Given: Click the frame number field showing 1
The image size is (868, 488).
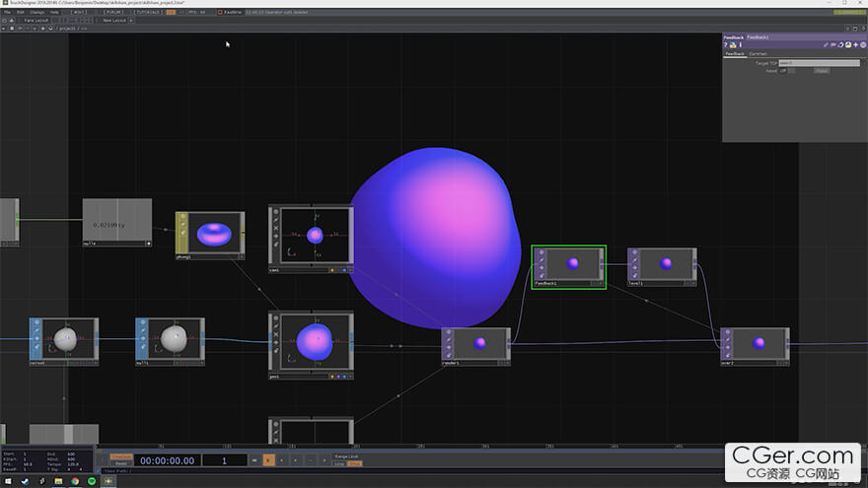Looking at the screenshot, I should tap(224, 460).
